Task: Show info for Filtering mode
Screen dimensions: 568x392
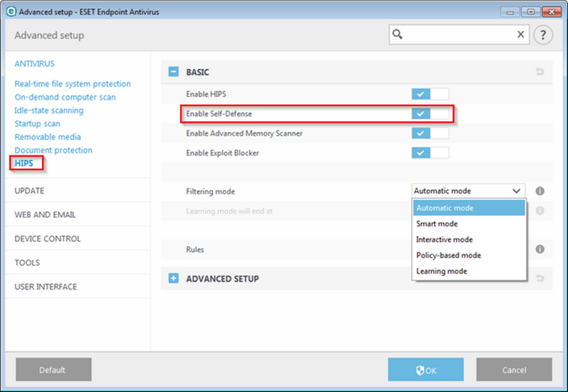Action: [540, 191]
